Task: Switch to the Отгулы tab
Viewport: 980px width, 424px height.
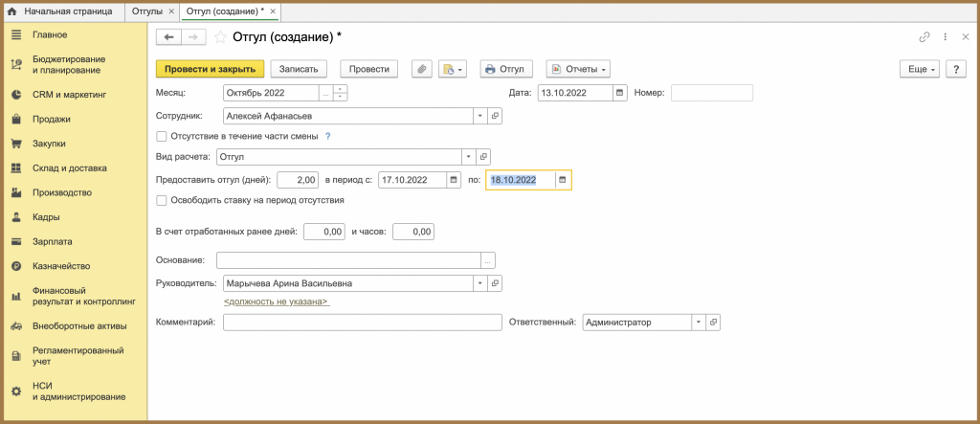Action: pyautogui.click(x=147, y=11)
